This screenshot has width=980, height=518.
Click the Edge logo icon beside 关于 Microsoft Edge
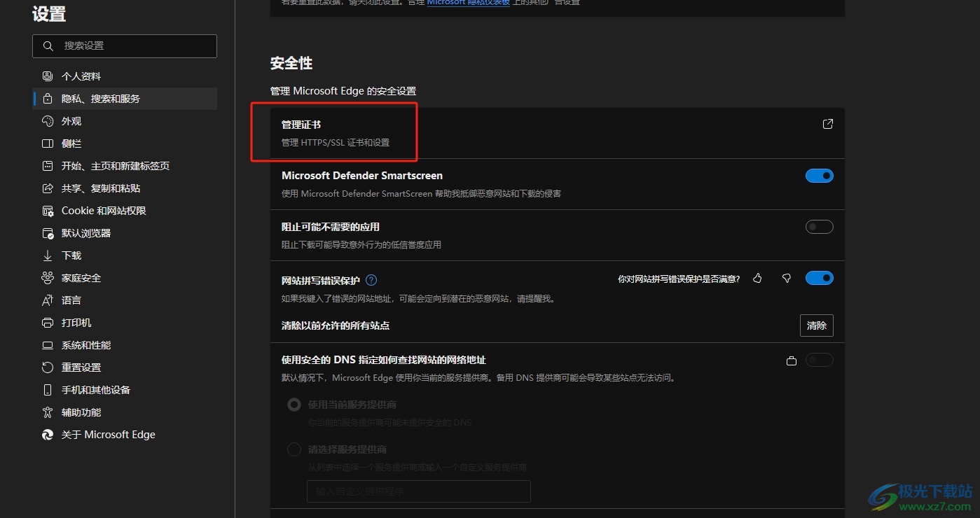pyautogui.click(x=48, y=435)
